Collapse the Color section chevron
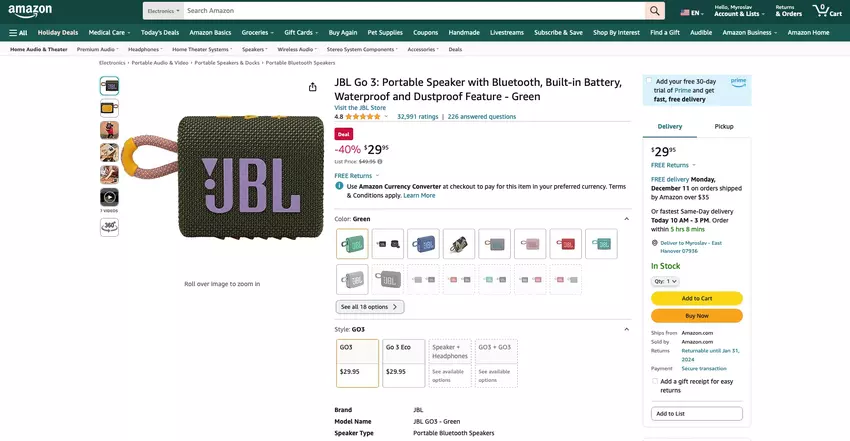 point(627,218)
